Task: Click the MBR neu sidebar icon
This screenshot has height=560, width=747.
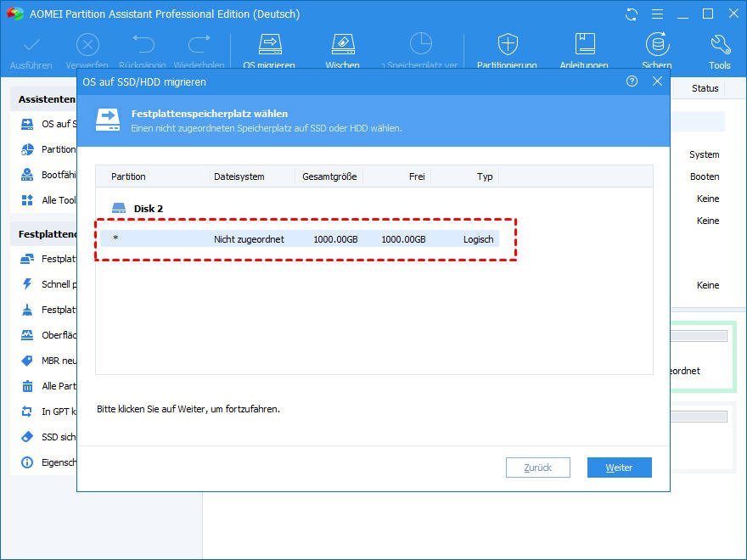Action: [27, 361]
